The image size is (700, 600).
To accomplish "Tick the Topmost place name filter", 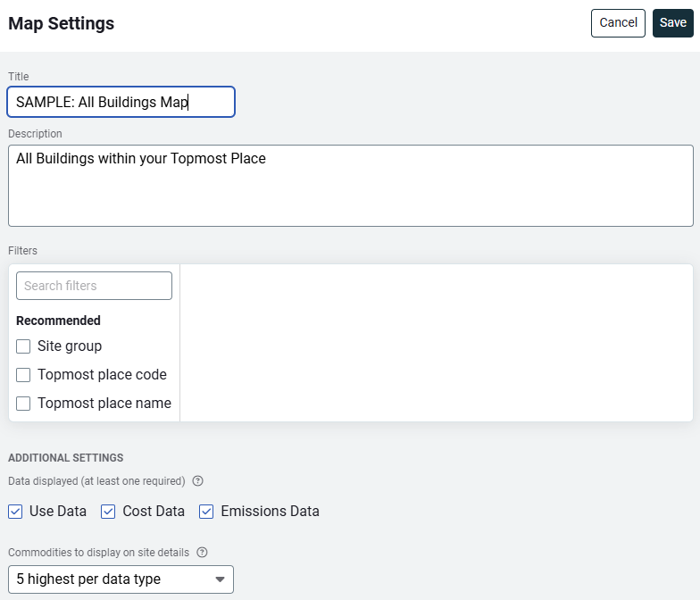I will 23,404.
